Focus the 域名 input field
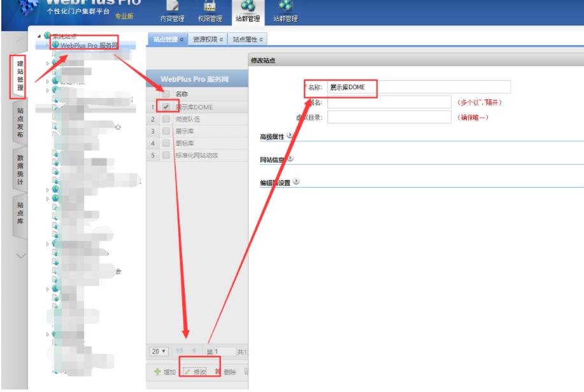Viewport: 584px width, 392px height. 389,102
